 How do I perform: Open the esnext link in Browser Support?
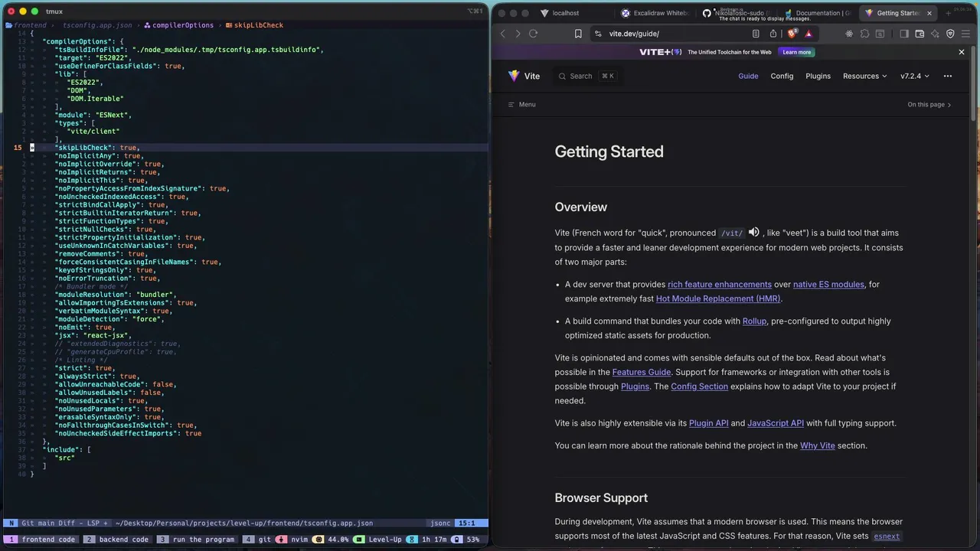[887, 536]
